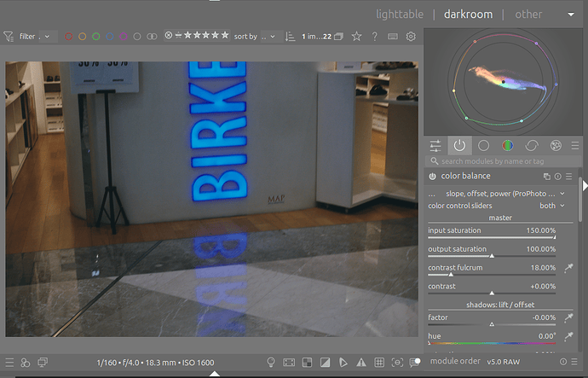
Task: Toggle color assessment lightbulb
Action: coord(271,363)
